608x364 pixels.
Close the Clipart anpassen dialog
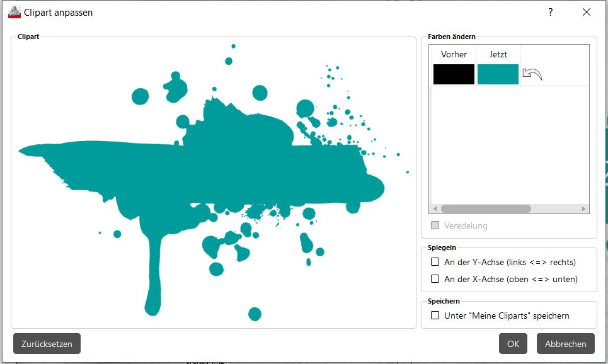click(x=587, y=12)
